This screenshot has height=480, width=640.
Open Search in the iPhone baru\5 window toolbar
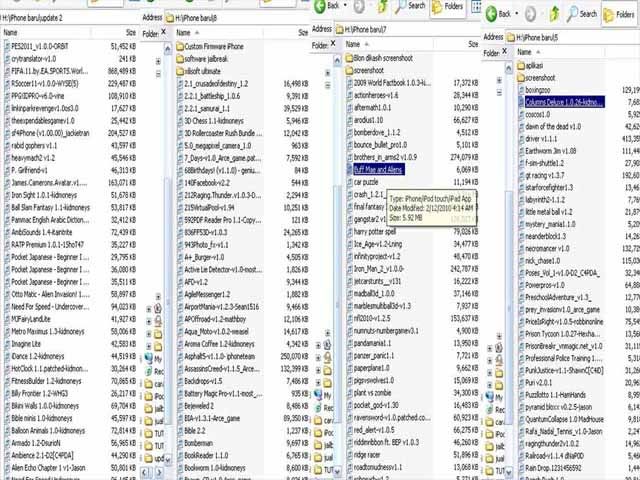(582, 14)
